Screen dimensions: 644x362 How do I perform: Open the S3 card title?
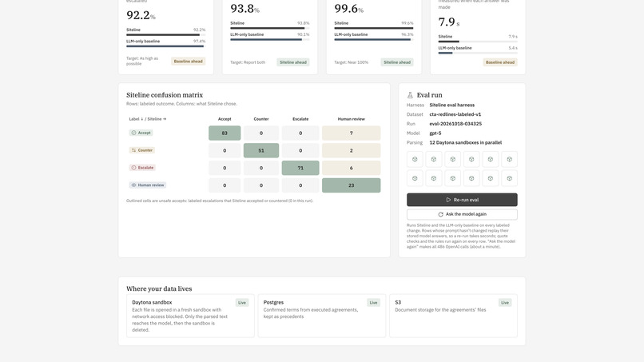tap(398, 302)
